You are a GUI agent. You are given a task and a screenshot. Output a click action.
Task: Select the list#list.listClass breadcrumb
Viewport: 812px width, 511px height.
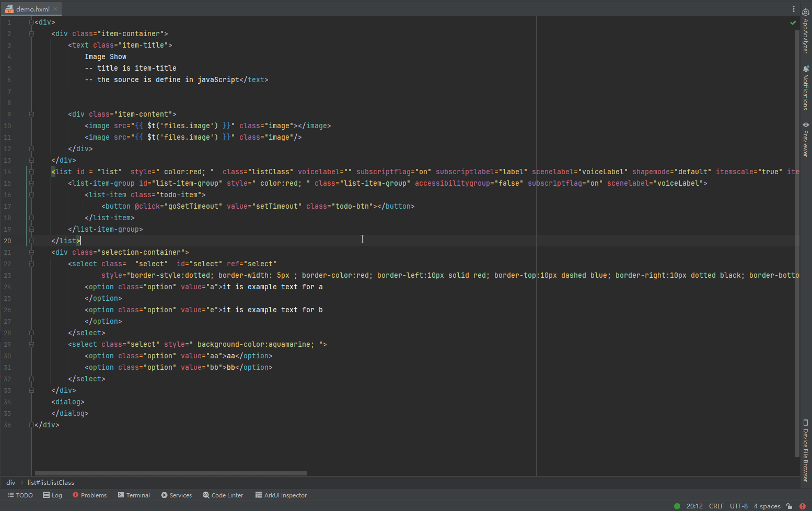(51, 482)
